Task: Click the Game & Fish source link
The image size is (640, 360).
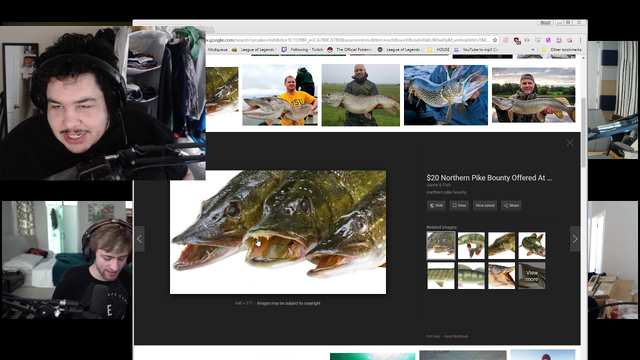Action: pos(439,185)
